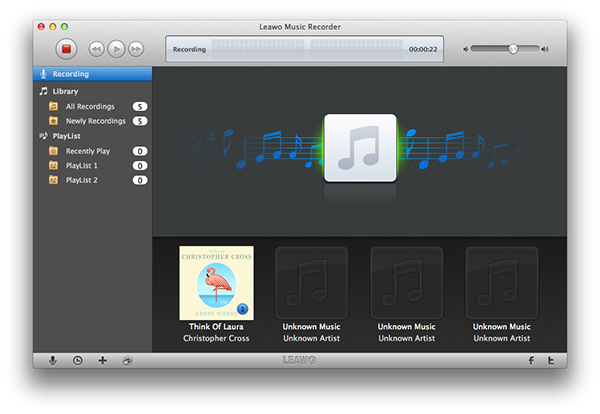
Task: Select the PlayList header in sidebar
Action: (67, 135)
